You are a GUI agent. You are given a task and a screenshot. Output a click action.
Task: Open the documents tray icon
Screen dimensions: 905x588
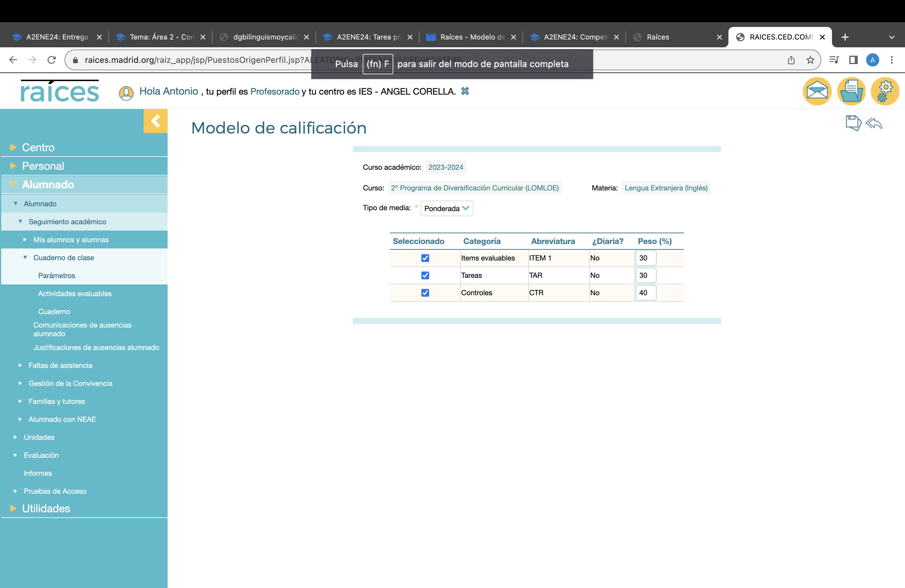[851, 91]
